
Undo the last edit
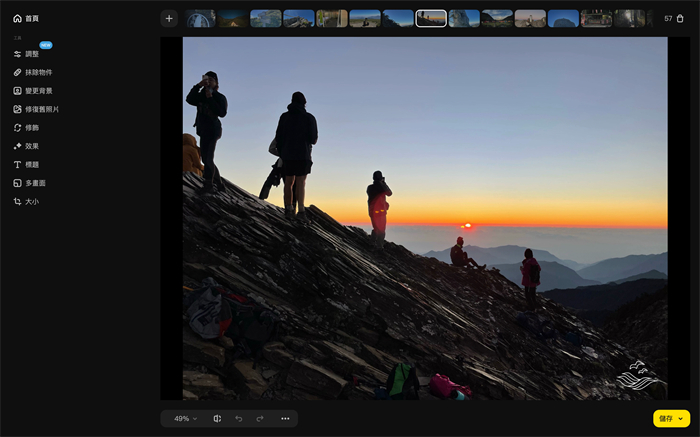click(x=239, y=418)
